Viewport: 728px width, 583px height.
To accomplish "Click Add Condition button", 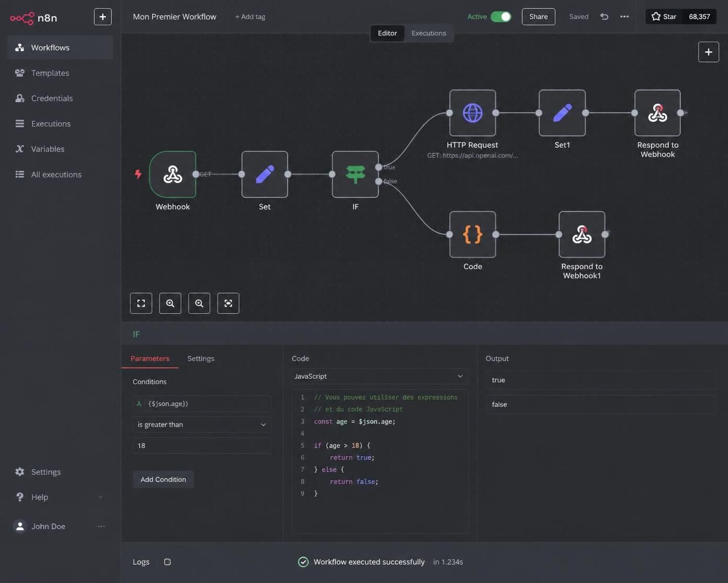I will [163, 480].
